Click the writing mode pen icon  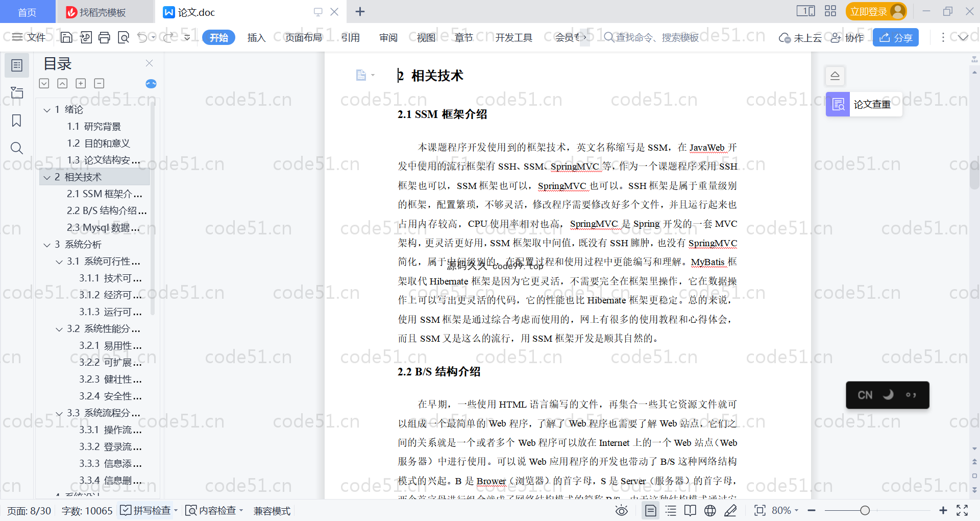(730, 510)
